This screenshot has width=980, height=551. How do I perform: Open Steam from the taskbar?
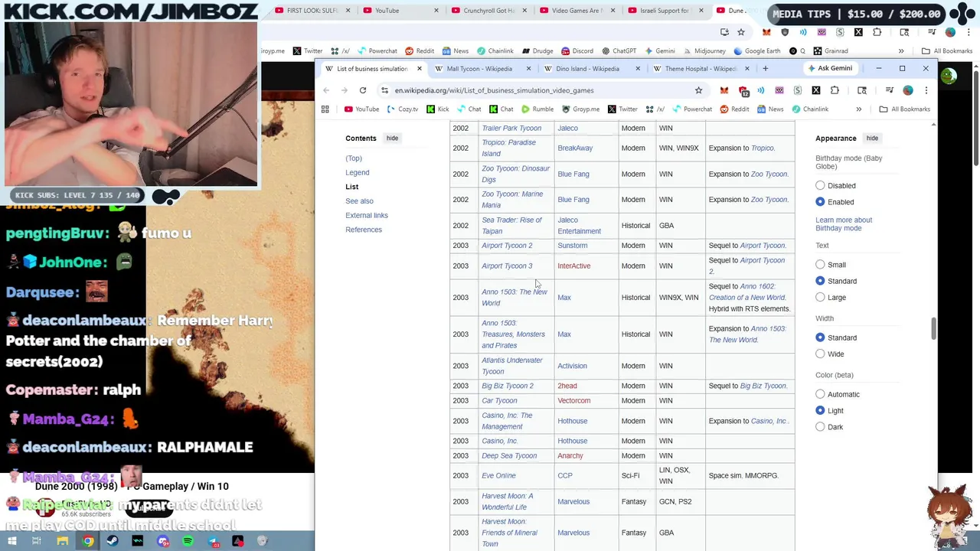click(113, 541)
